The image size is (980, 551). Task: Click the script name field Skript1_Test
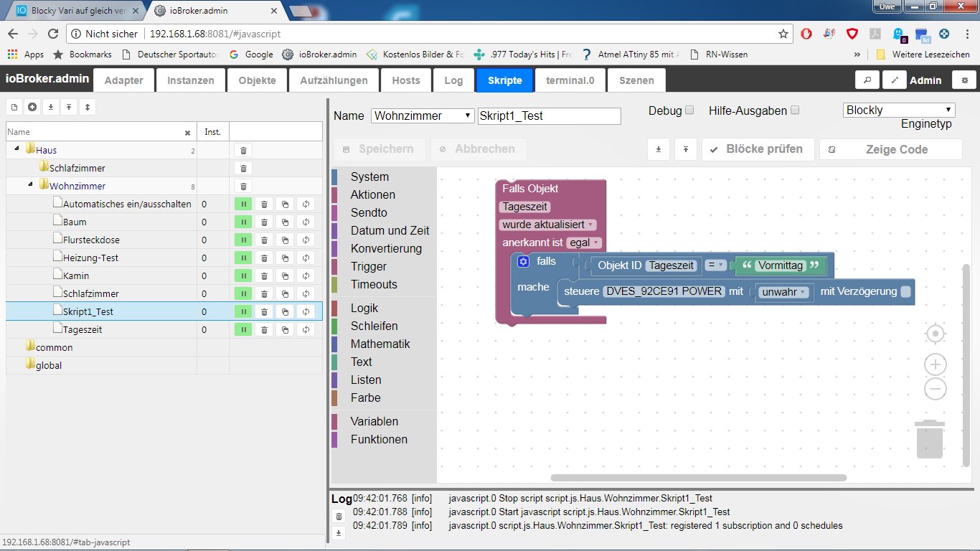(x=549, y=116)
